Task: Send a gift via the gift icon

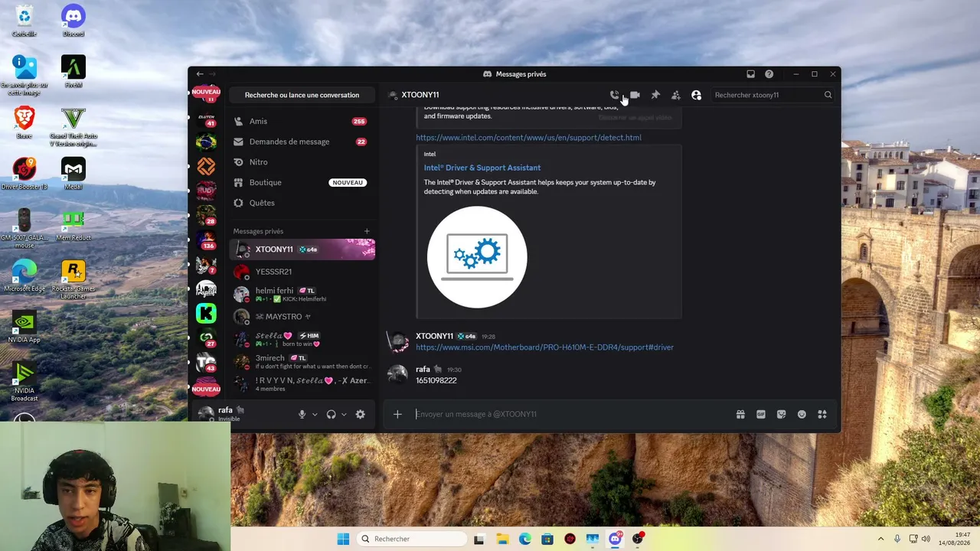Action: (x=740, y=414)
